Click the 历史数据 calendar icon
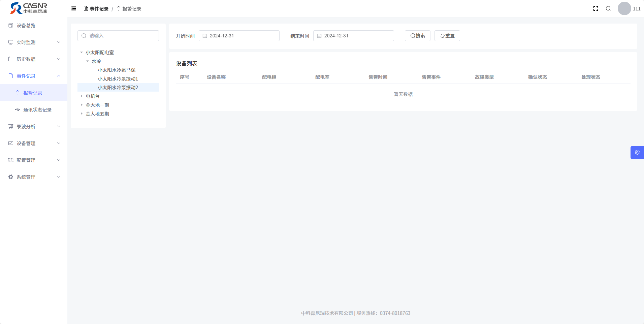Viewport: 644px width, 324px height. (x=11, y=59)
